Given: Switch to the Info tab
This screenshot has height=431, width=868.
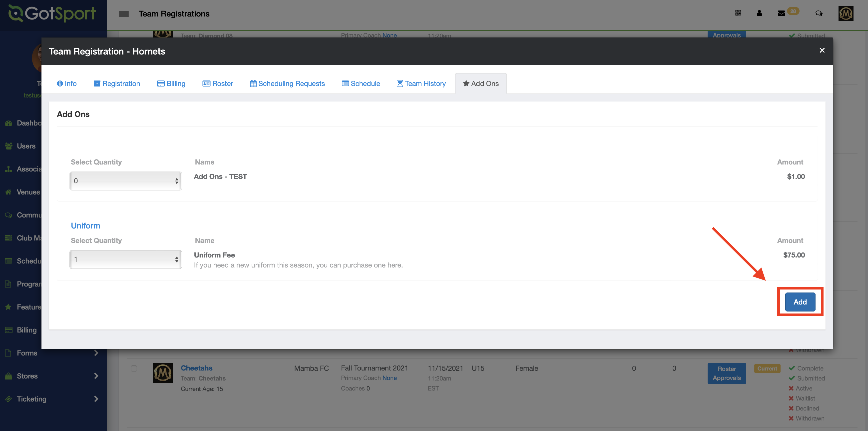Looking at the screenshot, I should [x=67, y=83].
